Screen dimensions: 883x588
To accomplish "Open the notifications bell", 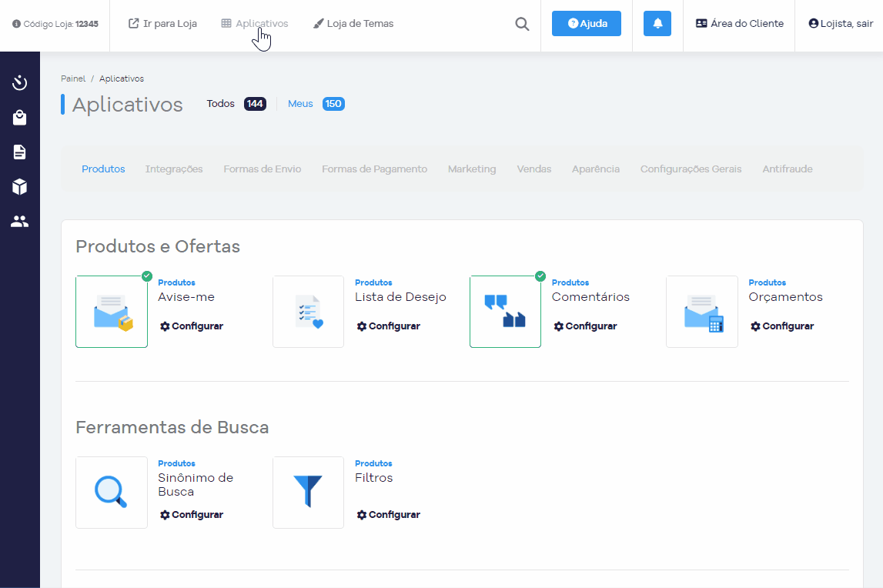I will (x=657, y=24).
